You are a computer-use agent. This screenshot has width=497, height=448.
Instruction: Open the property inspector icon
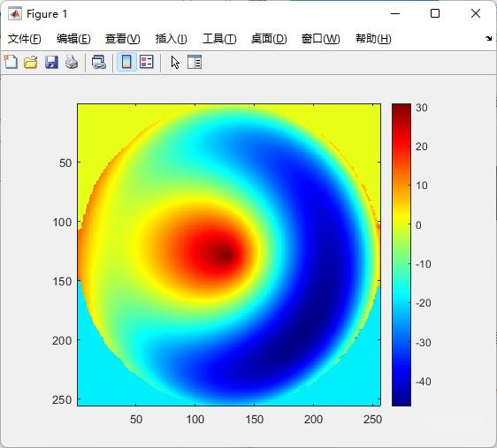tap(195, 62)
